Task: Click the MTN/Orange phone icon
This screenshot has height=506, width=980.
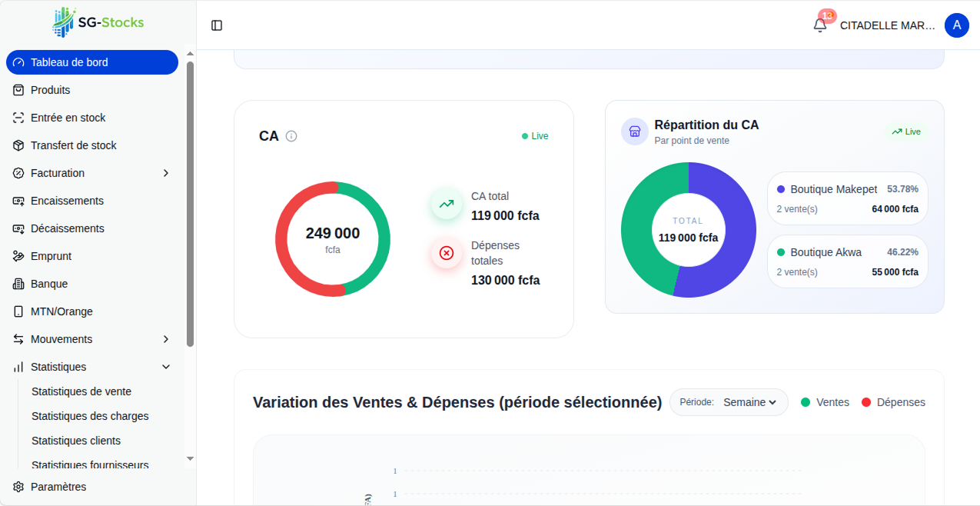Action: pos(18,311)
